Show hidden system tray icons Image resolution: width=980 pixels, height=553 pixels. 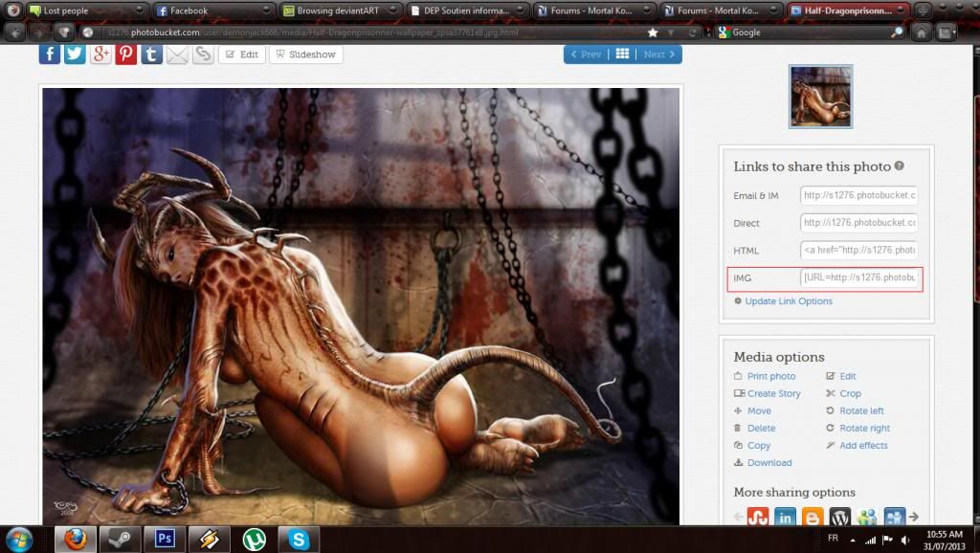pos(853,540)
